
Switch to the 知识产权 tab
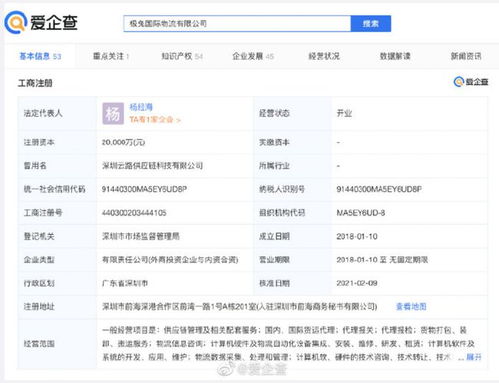[x=182, y=56]
